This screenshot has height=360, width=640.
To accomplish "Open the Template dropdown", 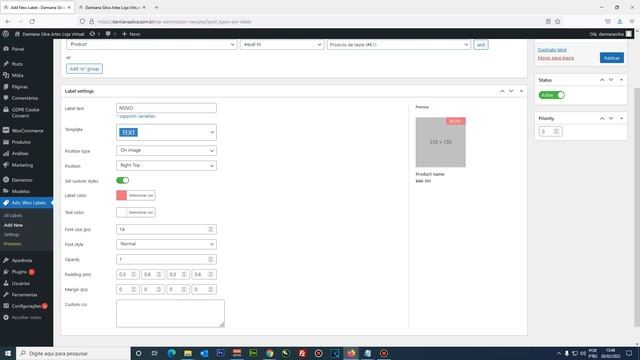I will coord(166,132).
